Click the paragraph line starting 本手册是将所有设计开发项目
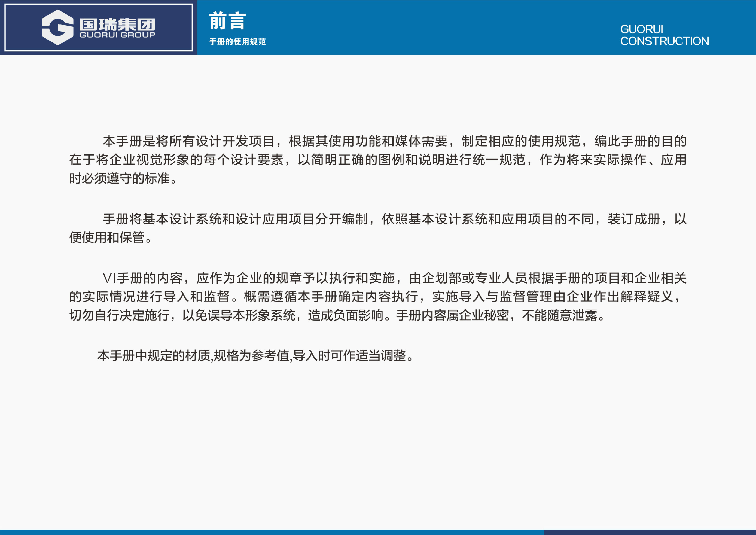The width and height of the screenshot is (756, 535). [x=394, y=141]
